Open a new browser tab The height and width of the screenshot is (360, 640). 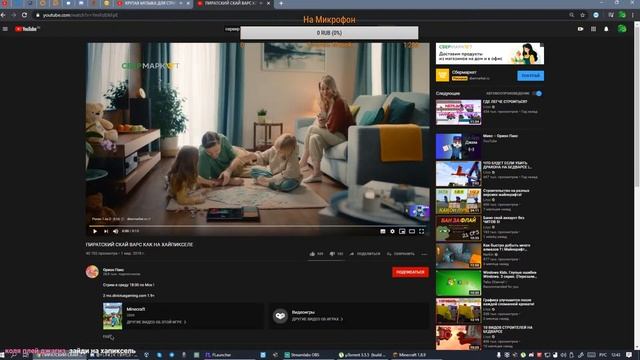tap(281, 3)
